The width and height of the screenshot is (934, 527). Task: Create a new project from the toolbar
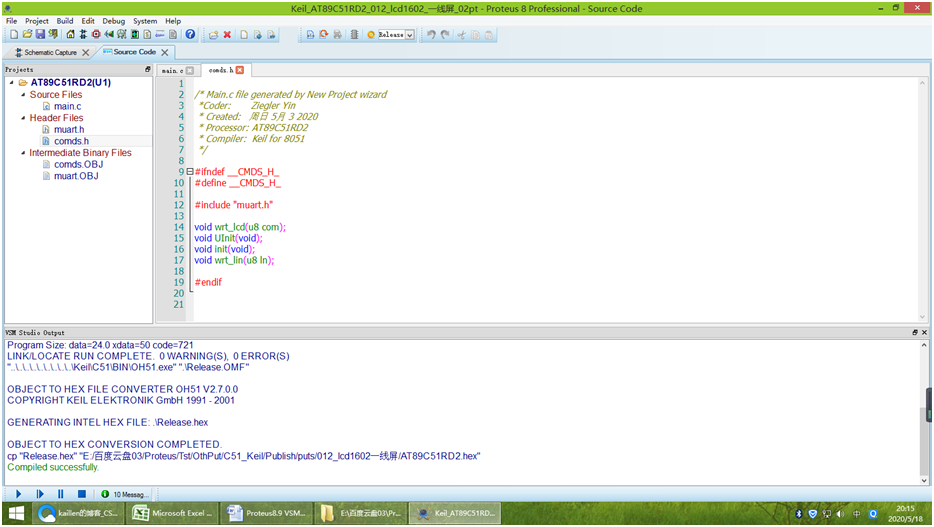pos(14,35)
